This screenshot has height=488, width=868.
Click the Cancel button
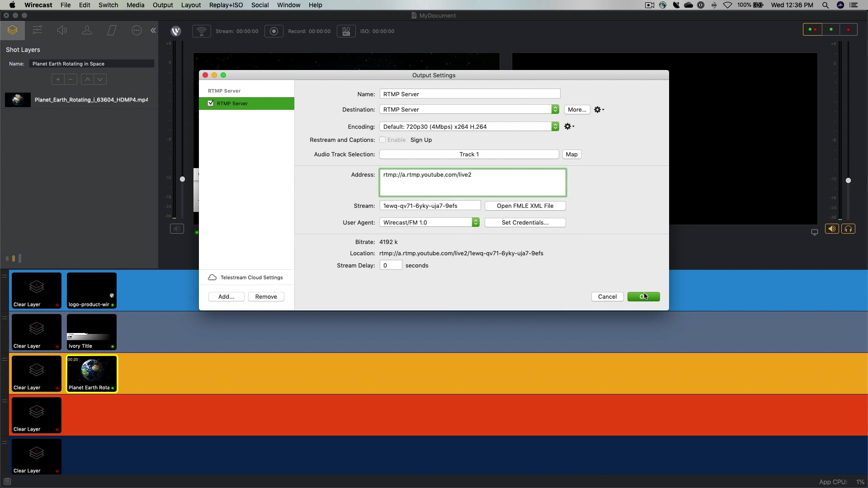(x=607, y=297)
